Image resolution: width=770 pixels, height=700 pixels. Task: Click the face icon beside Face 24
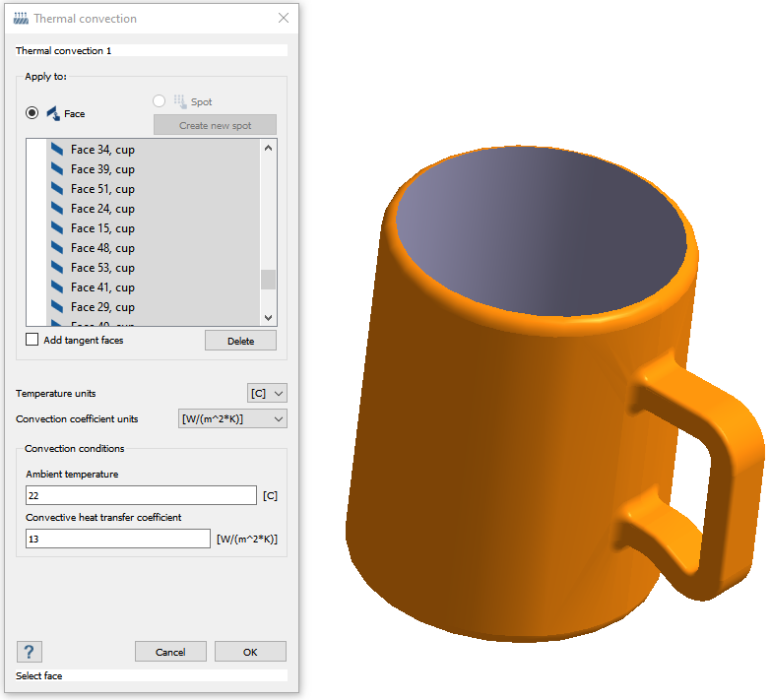(57, 208)
